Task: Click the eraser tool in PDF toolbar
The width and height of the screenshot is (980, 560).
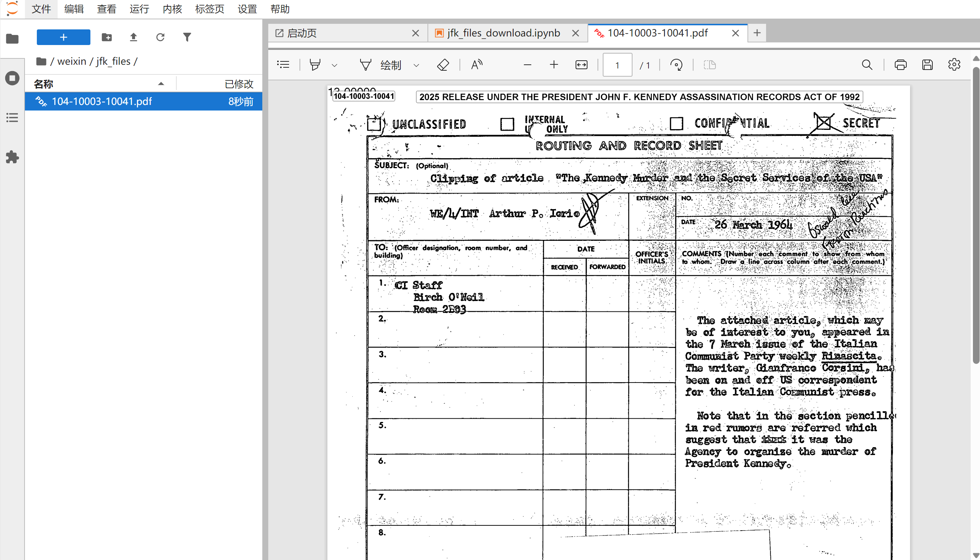Action: coord(443,65)
